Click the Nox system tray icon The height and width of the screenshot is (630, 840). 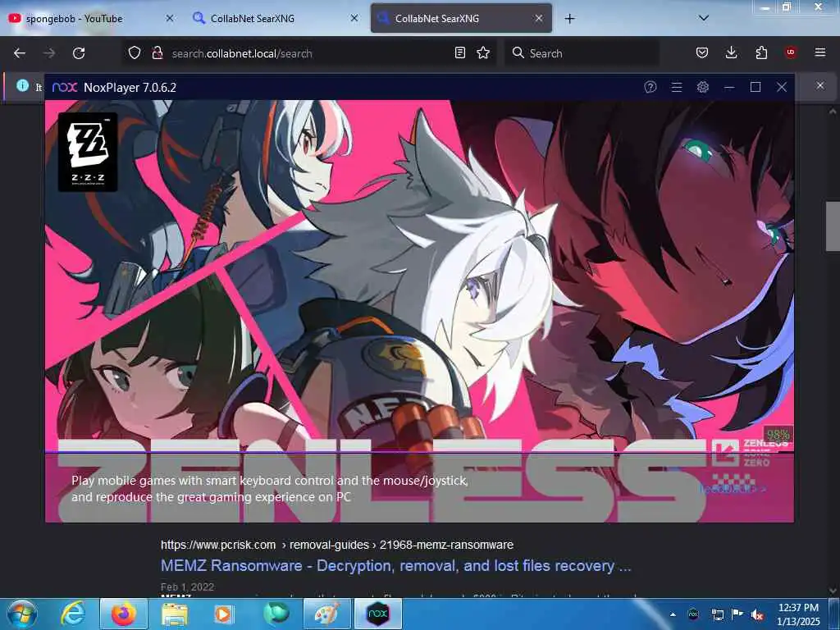click(x=693, y=614)
